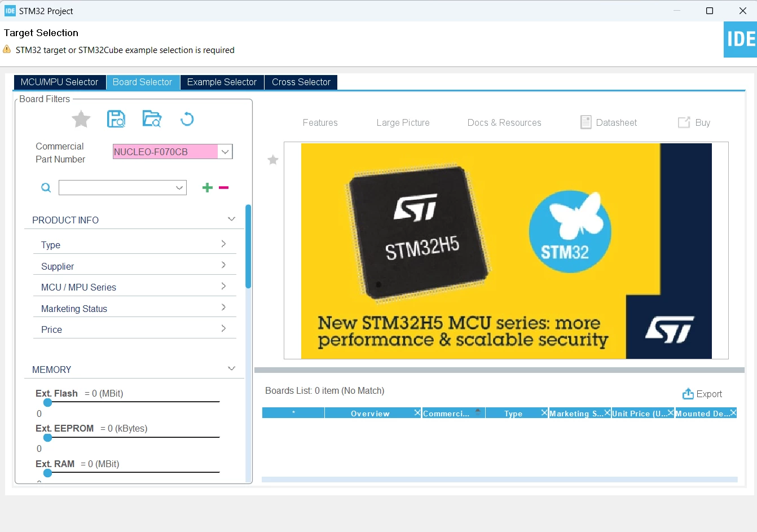Viewport: 757px width, 532px height.
Task: Click the Boards List horizontal scrollbar
Action: click(x=499, y=480)
